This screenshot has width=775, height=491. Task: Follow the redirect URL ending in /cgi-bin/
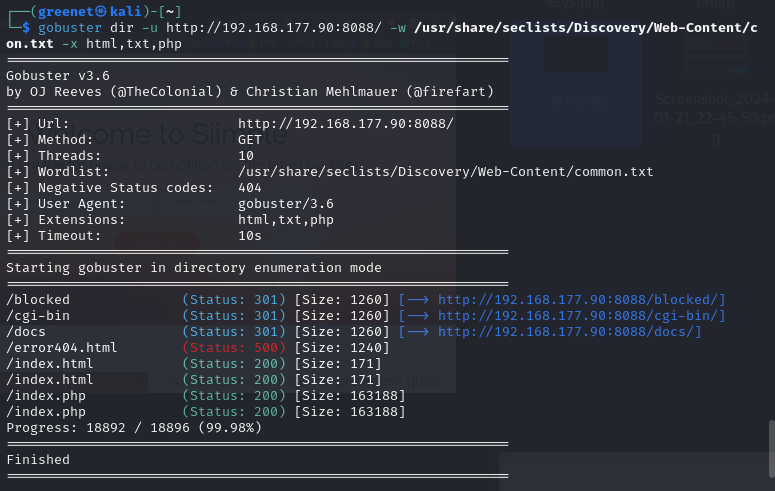click(581, 316)
